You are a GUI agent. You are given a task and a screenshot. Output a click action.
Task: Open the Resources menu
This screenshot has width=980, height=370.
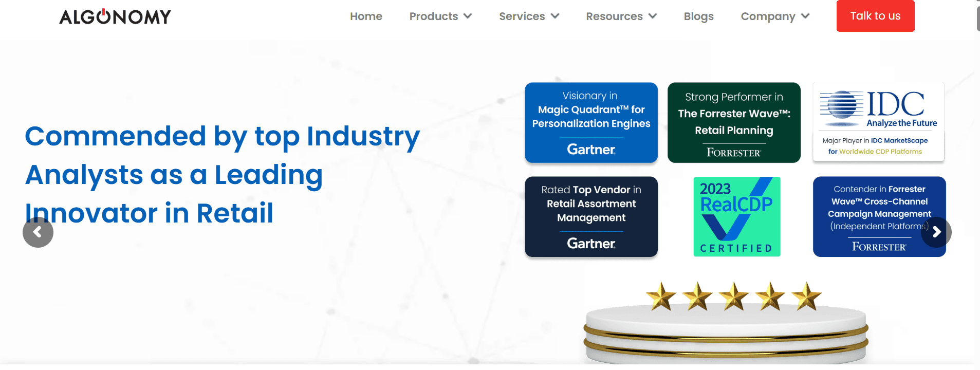click(614, 16)
